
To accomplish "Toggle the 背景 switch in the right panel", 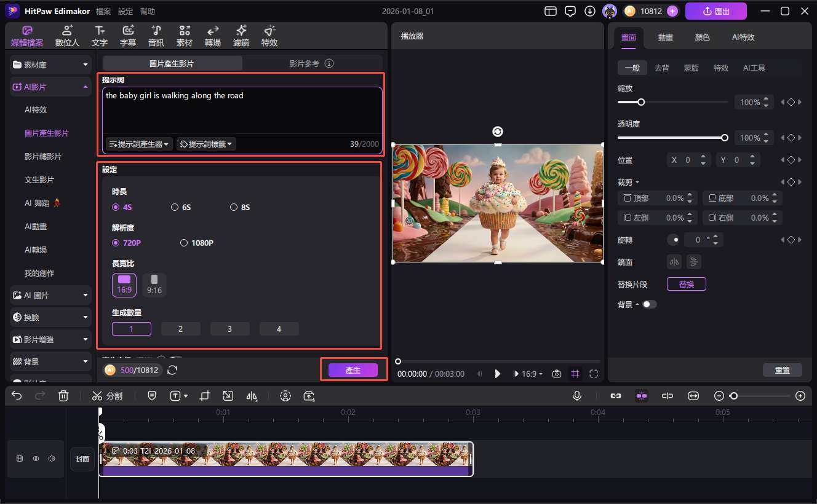I will point(650,304).
